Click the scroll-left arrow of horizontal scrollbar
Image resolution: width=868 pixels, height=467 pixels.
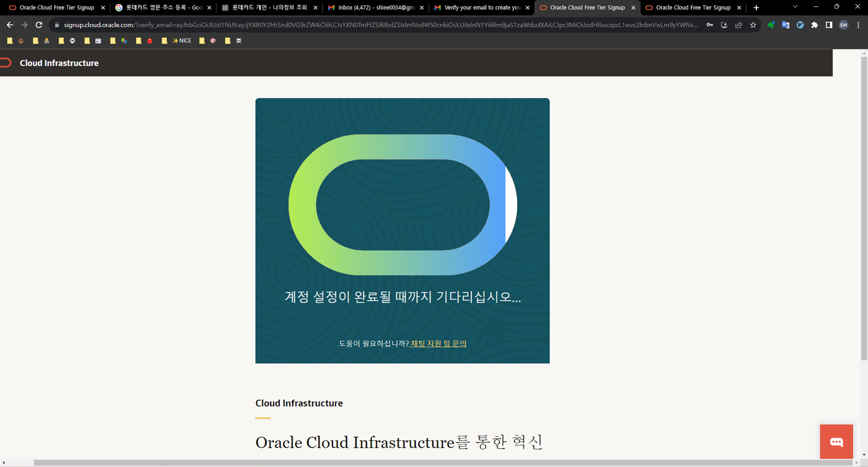4,463
